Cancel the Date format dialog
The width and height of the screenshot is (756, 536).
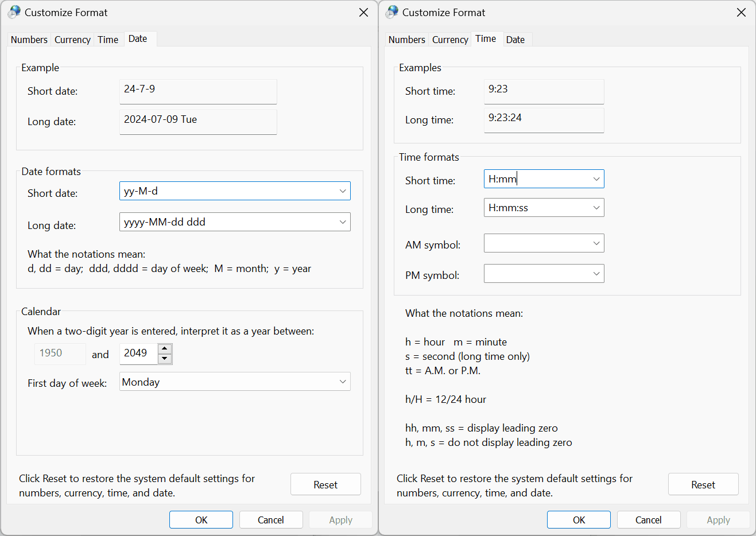click(270, 520)
